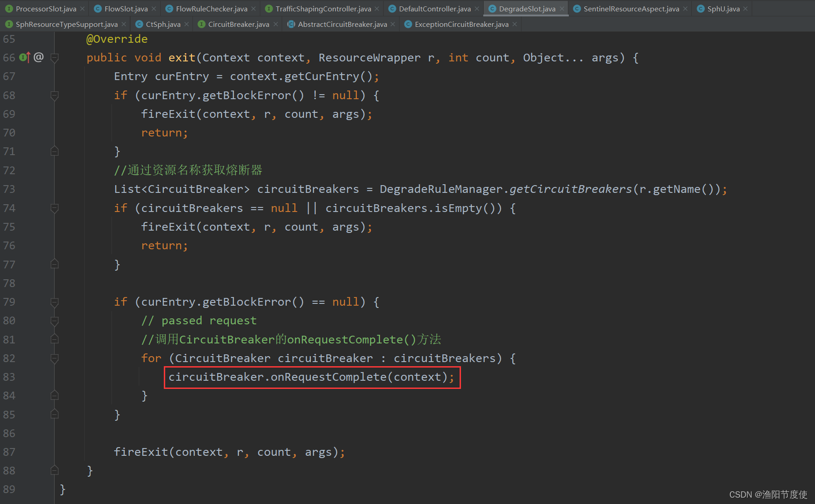Close the ExceptionCircuitBreaker.java tab
Viewport: 815px width, 504px height.
(515, 24)
